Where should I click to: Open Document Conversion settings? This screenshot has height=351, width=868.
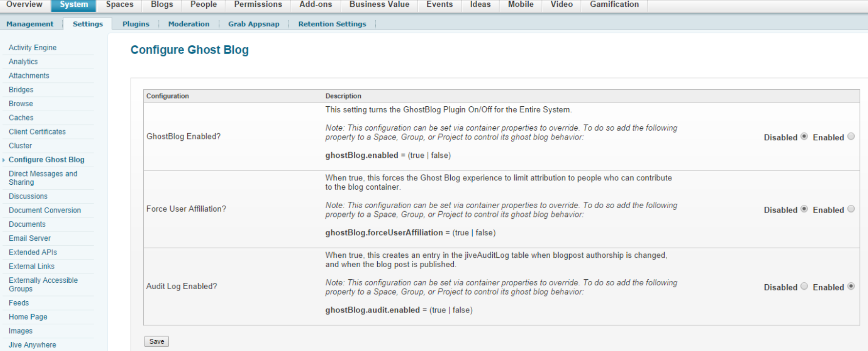(45, 211)
